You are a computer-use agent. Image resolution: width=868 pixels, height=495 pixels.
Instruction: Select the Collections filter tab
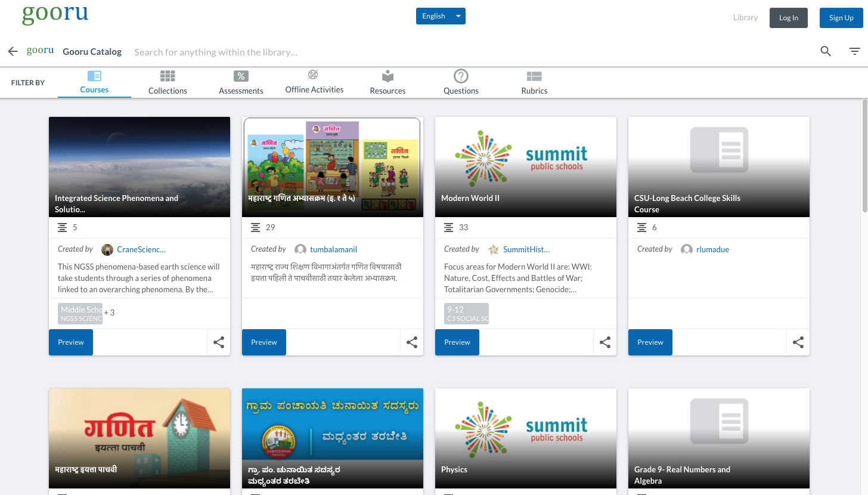pos(168,83)
